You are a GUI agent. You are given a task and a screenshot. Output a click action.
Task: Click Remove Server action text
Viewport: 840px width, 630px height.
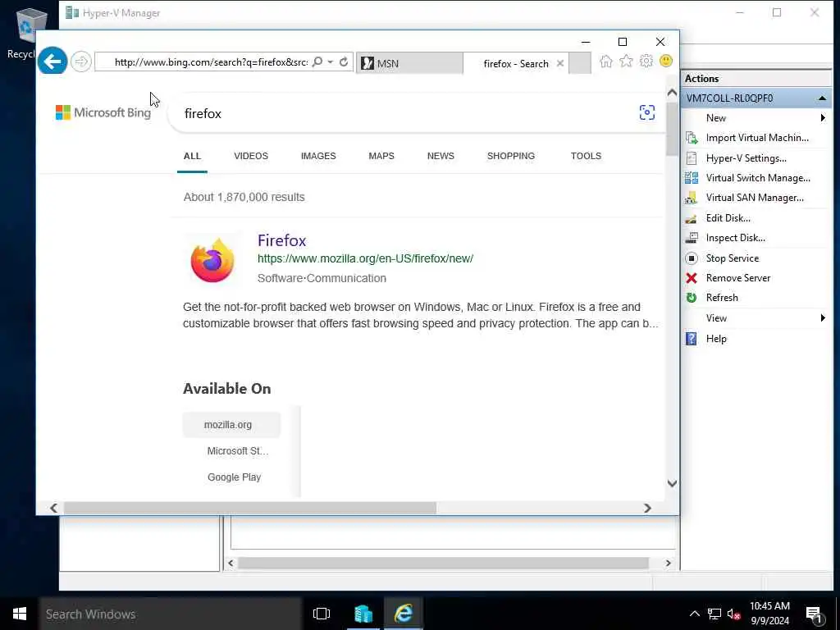tap(738, 278)
